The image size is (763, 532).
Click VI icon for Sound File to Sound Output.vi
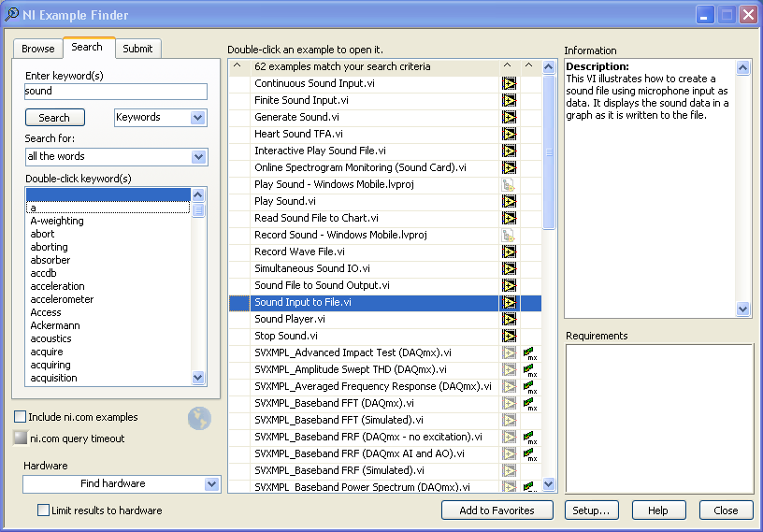[x=509, y=285]
